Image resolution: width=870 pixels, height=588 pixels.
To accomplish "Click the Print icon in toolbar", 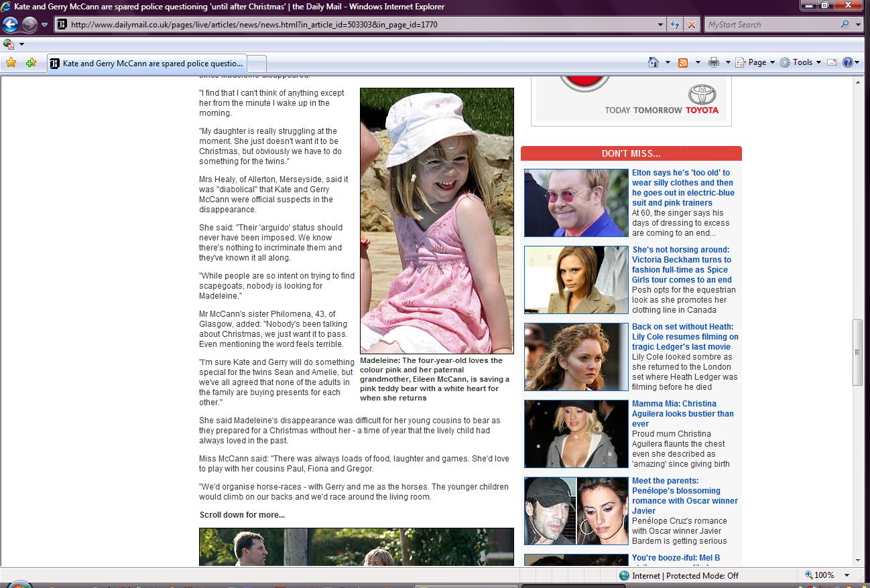I will [714, 62].
